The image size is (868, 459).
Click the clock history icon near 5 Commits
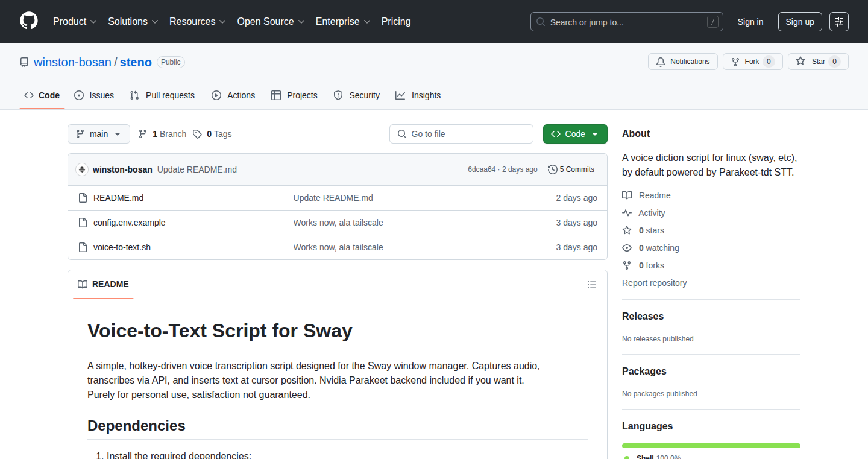click(552, 169)
